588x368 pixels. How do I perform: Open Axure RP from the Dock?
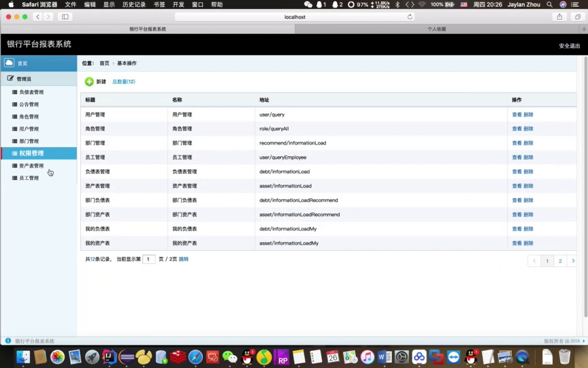coord(282,356)
